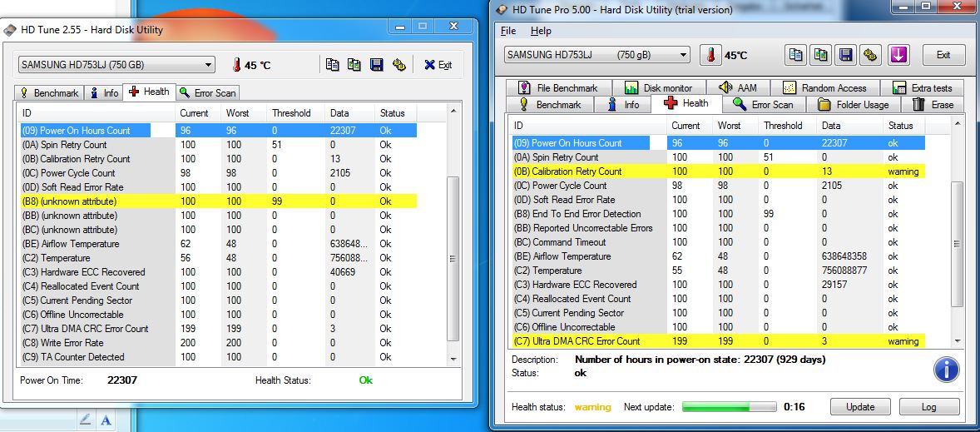Click scroll down arrow in HD Tune Pro list
980x432 pixels.
(x=956, y=341)
